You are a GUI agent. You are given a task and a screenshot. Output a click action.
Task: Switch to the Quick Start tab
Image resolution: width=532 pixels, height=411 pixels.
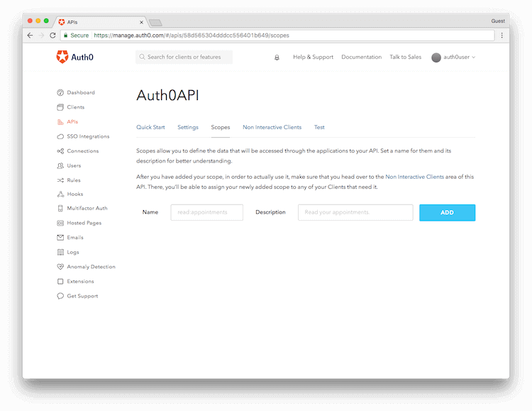150,127
